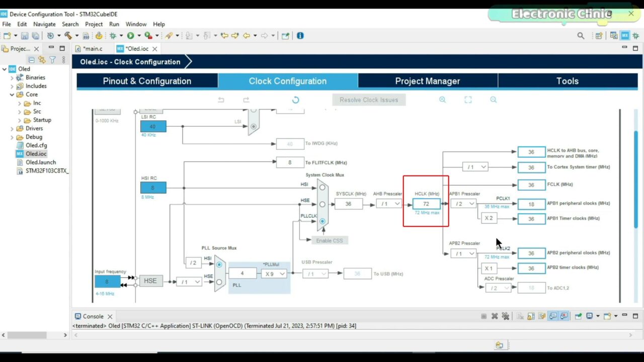Click Collapse All in Project Explorer
644x362 pixels.
pos(32,59)
